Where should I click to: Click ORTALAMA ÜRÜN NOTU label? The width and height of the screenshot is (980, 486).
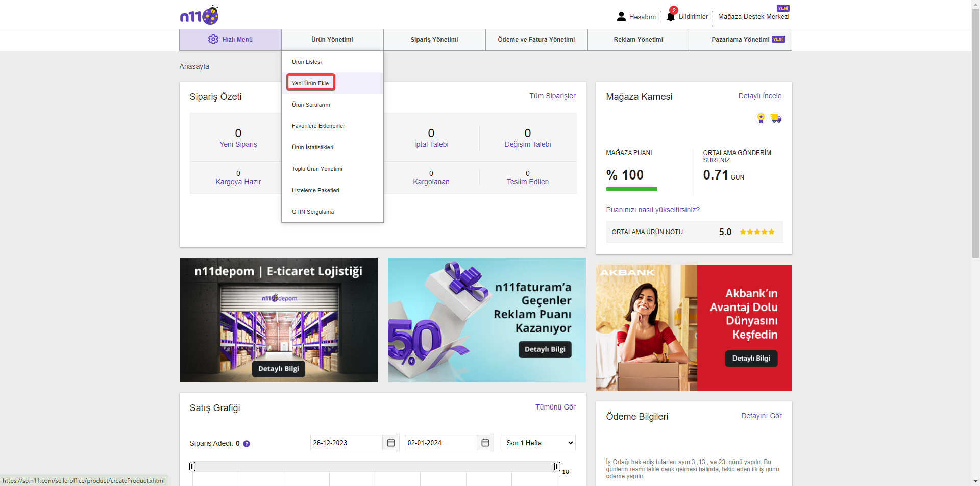[x=647, y=232]
